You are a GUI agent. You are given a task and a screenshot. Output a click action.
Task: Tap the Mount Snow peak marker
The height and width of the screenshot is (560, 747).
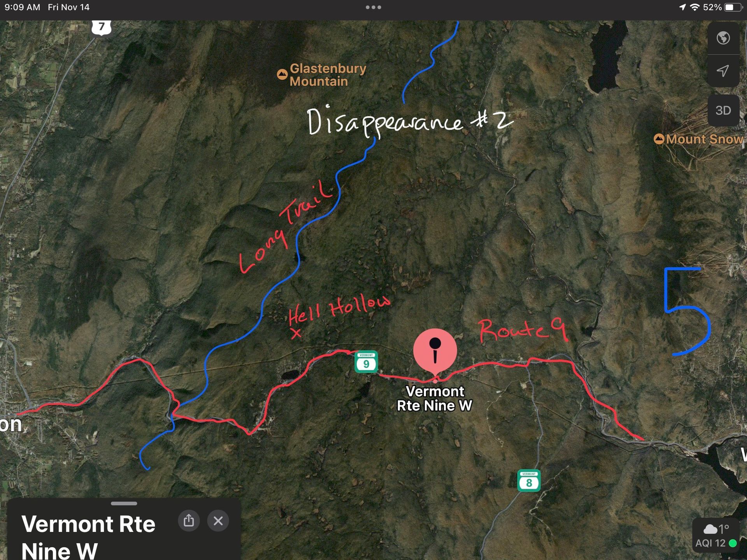[659, 139]
